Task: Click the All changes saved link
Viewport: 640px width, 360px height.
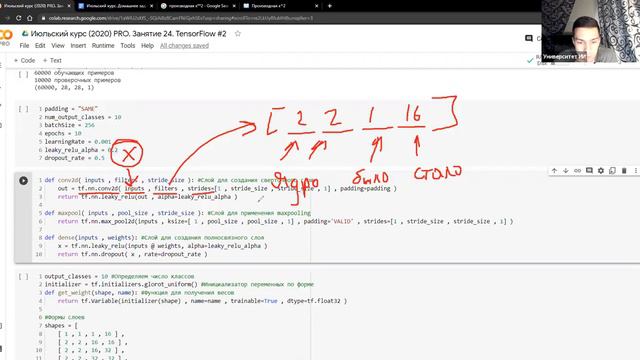Action: pyautogui.click(x=184, y=45)
